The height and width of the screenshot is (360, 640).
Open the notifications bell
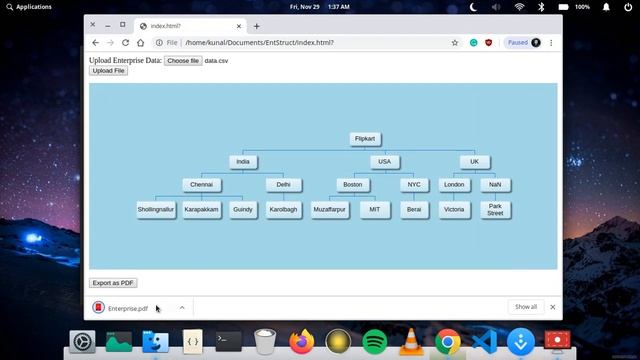(x=606, y=7)
